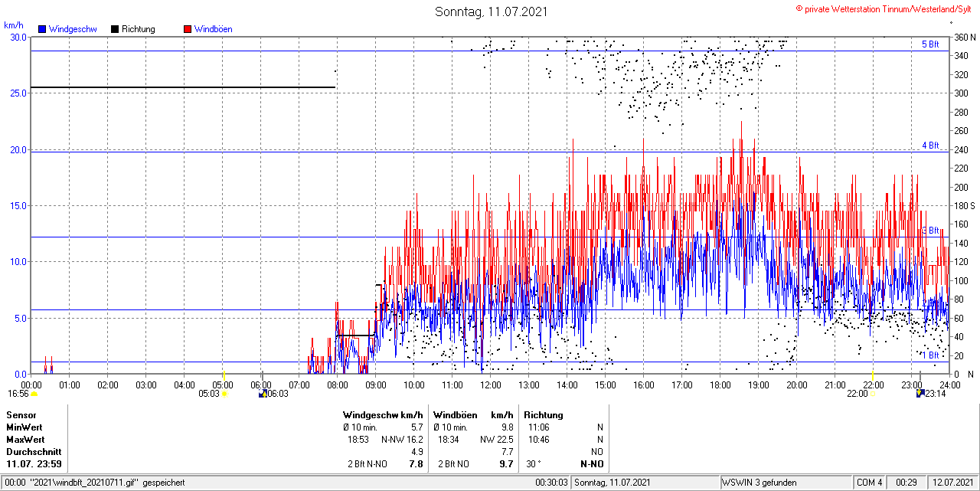The width and height of the screenshot is (980, 491).
Task: Click the 00:29 status bar time
Action: point(906,483)
